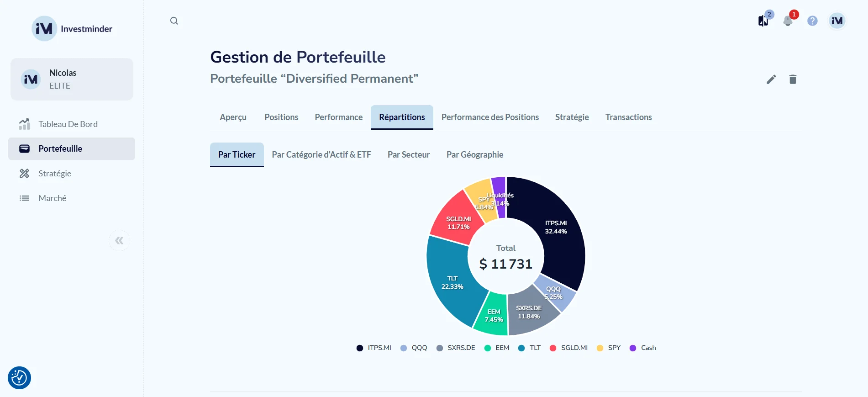Open Marché in the sidebar
Viewport: 868px width, 397px height.
click(x=53, y=198)
